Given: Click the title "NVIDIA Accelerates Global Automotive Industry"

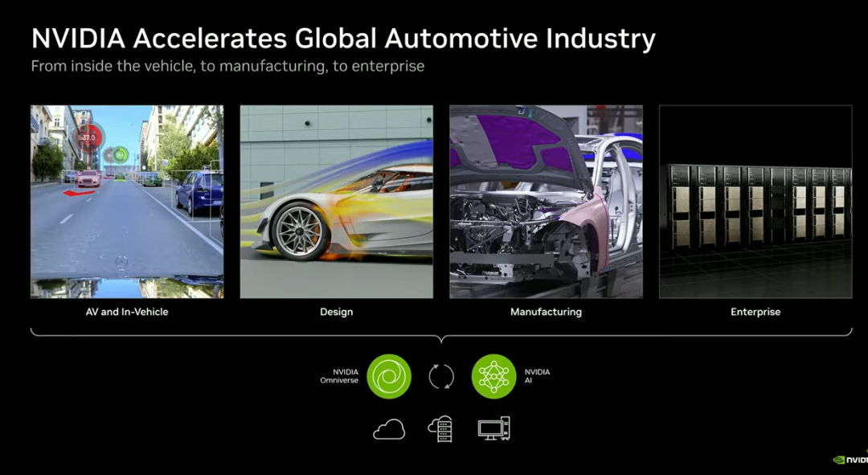Looking at the screenshot, I should [x=343, y=39].
